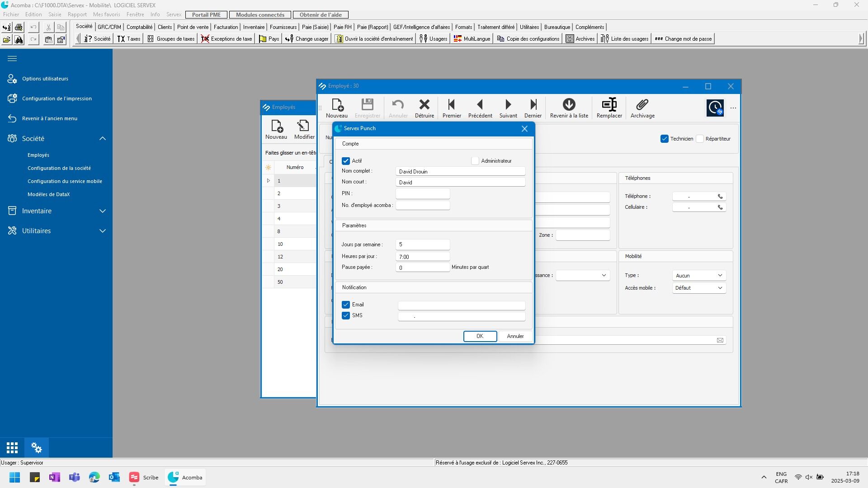Image resolution: width=868 pixels, height=488 pixels.
Task: Click Revenir à la liste icon
Action: click(569, 105)
